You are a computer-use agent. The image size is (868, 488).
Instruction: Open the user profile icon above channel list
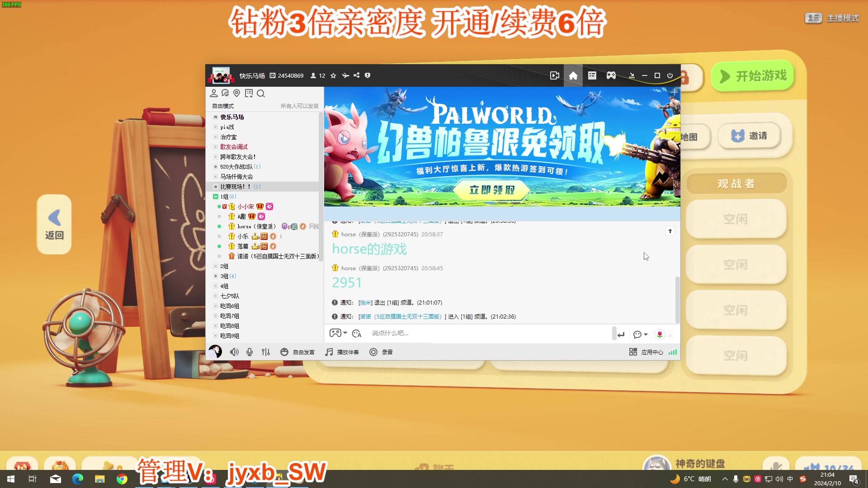click(214, 93)
